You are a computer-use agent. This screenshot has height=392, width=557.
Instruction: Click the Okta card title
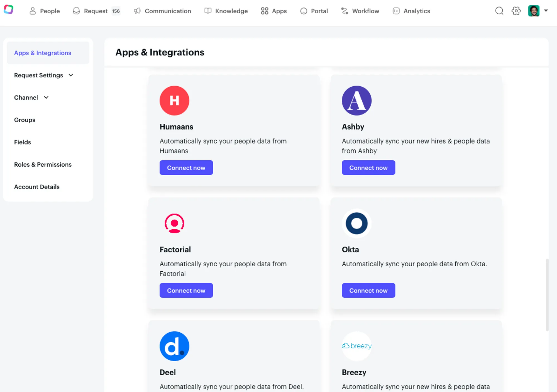click(350, 249)
